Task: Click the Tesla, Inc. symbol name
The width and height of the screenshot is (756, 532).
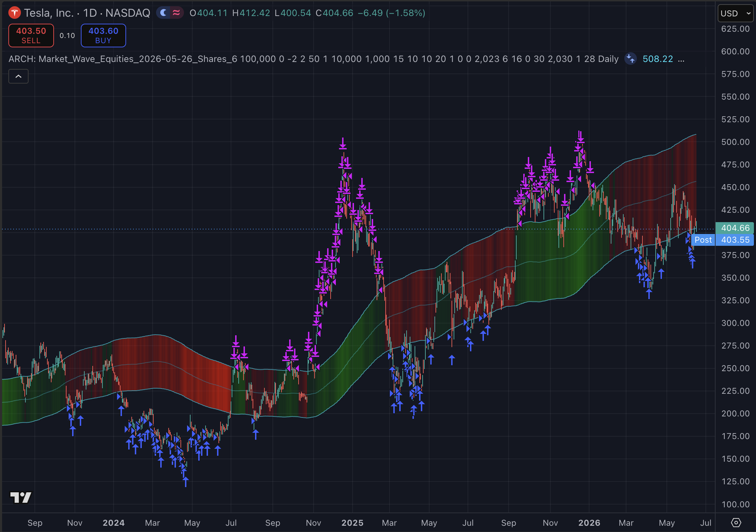Action: [48, 13]
